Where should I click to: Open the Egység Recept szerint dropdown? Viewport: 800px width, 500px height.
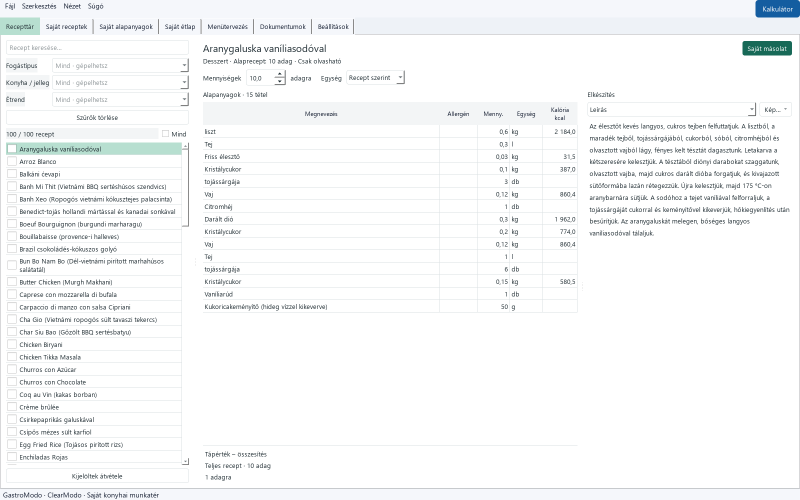point(376,78)
